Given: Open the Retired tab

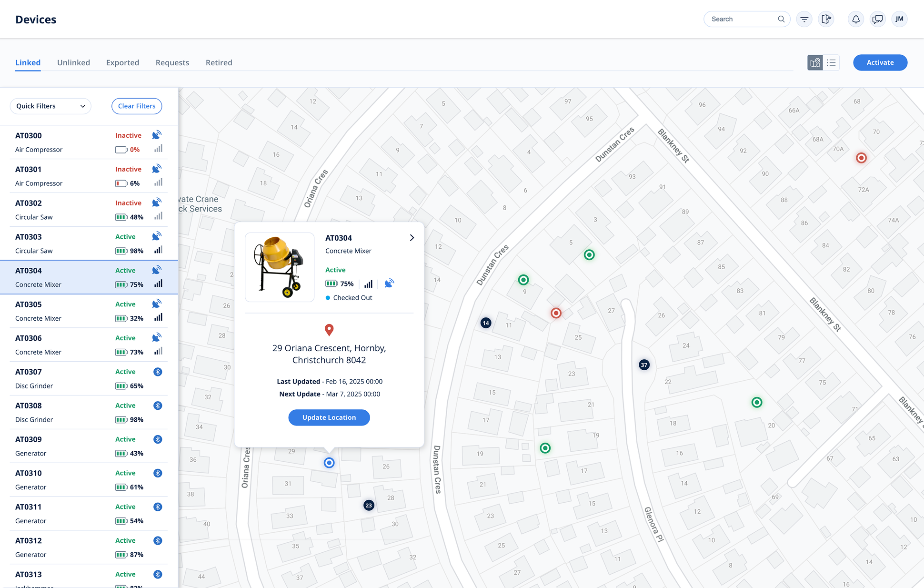Looking at the screenshot, I should pyautogui.click(x=219, y=62).
